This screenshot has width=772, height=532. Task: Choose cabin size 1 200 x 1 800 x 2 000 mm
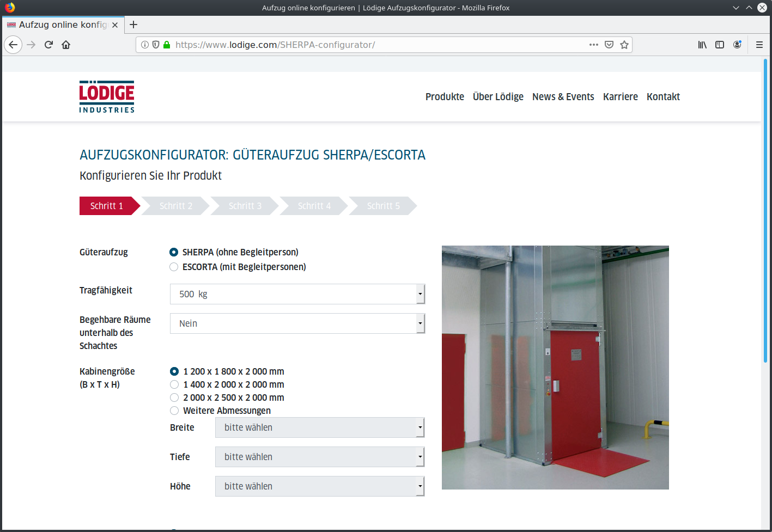174,371
